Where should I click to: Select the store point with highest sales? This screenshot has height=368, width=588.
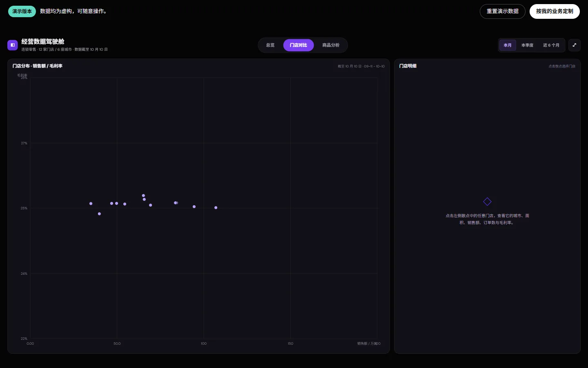216,208
